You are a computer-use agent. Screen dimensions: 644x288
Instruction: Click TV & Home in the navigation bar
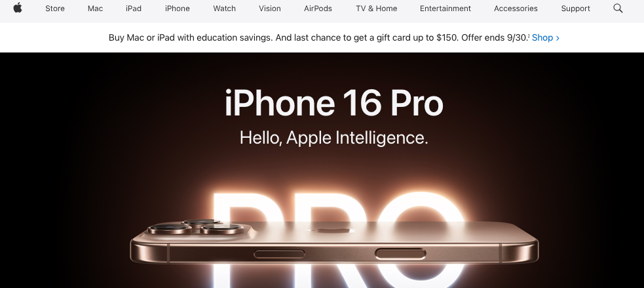[376, 9]
